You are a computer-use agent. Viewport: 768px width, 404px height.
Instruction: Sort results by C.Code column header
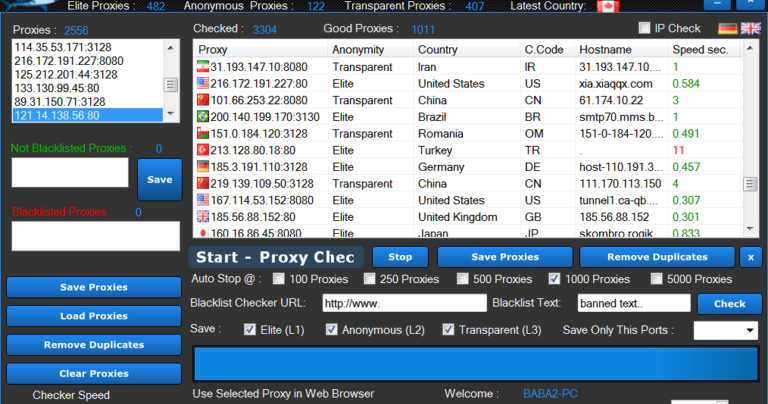pyautogui.click(x=547, y=49)
